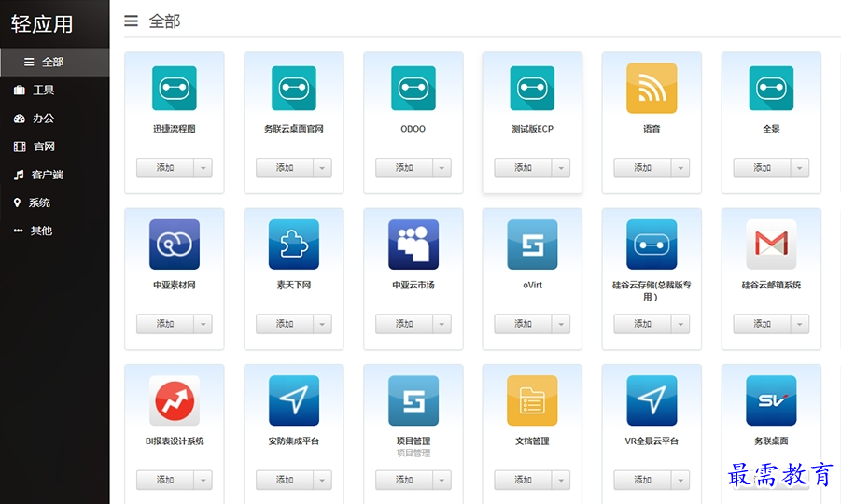This screenshot has width=841, height=504.
Task: Open the 务联云桌面官网 app icon
Action: pos(294,88)
